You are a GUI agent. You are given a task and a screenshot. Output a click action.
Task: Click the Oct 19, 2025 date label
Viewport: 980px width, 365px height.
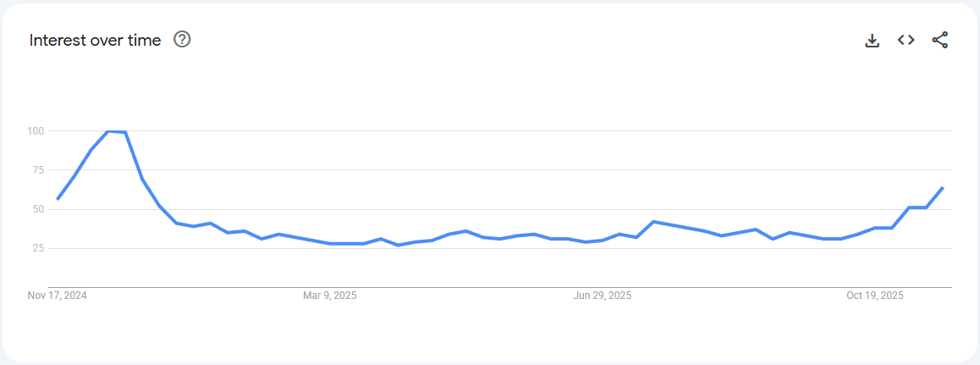click(x=875, y=296)
